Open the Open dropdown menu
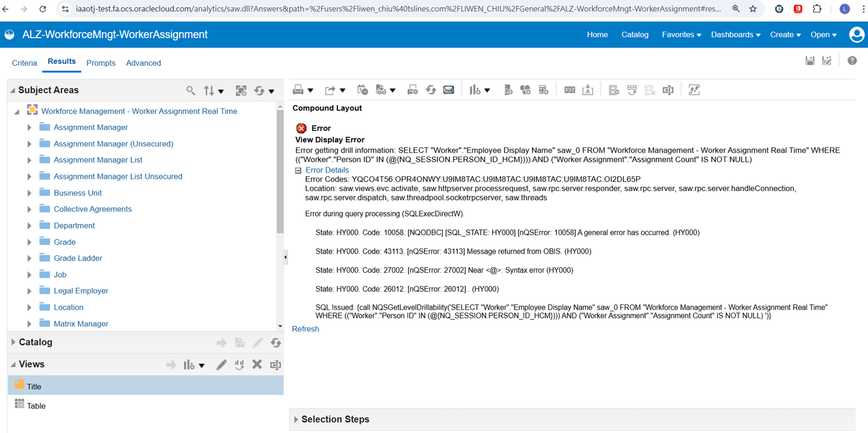Screen dimensions: 868x433 (823, 34)
